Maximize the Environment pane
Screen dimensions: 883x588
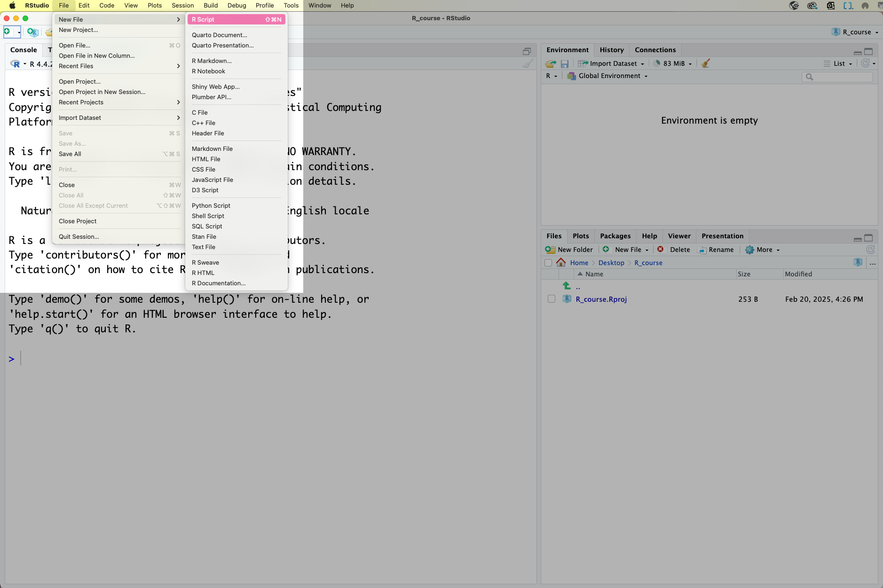click(x=868, y=52)
